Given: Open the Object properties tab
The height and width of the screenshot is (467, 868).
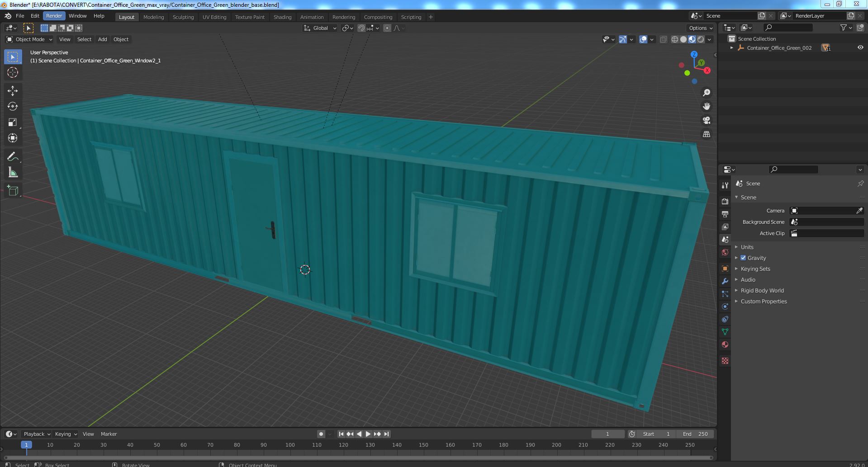Looking at the screenshot, I should 725,269.
